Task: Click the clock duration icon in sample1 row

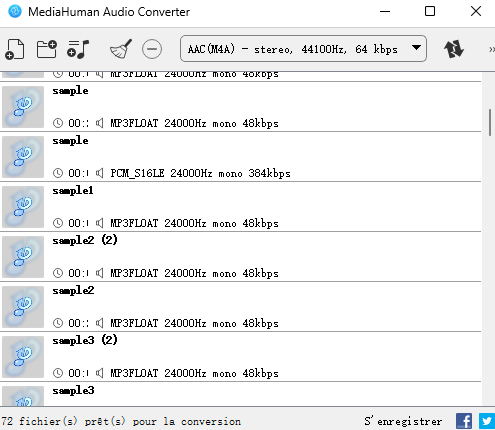Action: tap(58, 223)
